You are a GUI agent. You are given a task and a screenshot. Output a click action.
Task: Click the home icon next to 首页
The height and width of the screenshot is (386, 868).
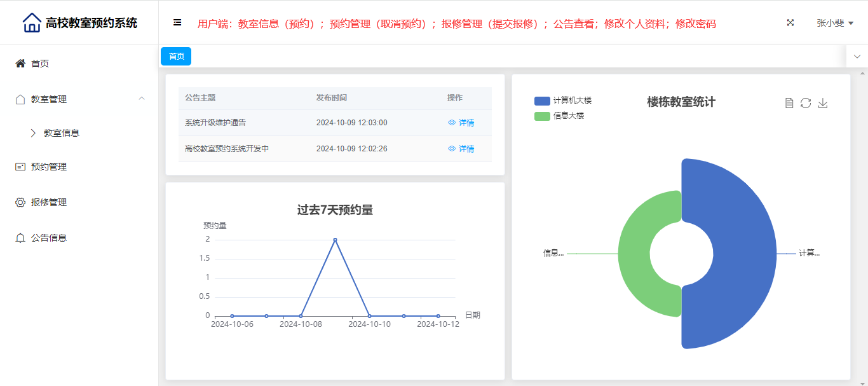pyautogui.click(x=20, y=64)
